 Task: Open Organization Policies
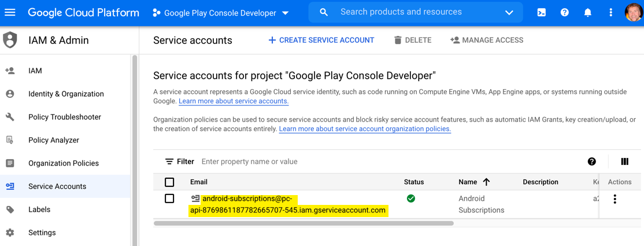[65, 163]
